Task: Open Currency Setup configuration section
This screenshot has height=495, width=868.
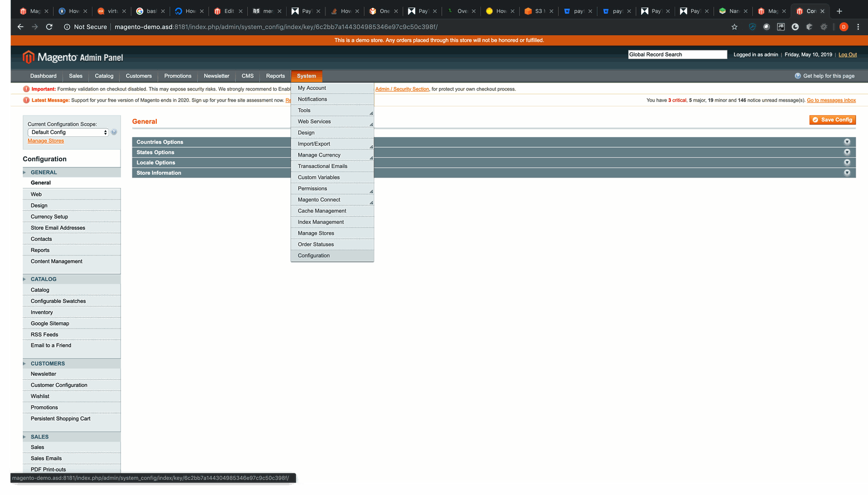Action: point(72,217)
